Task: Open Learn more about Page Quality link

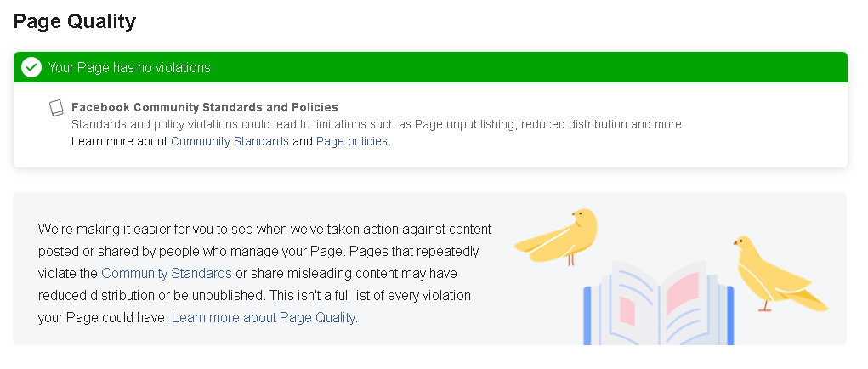Action: click(x=264, y=317)
